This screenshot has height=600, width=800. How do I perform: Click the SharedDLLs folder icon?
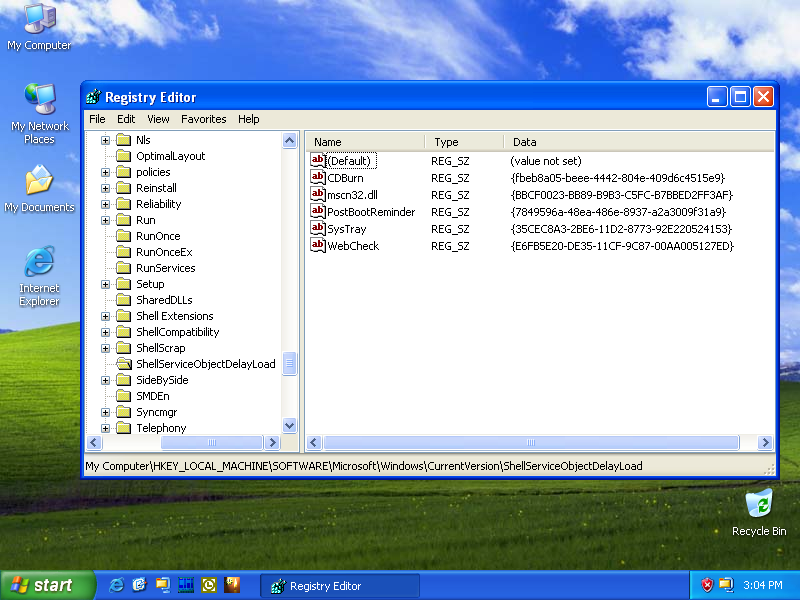[x=123, y=299]
